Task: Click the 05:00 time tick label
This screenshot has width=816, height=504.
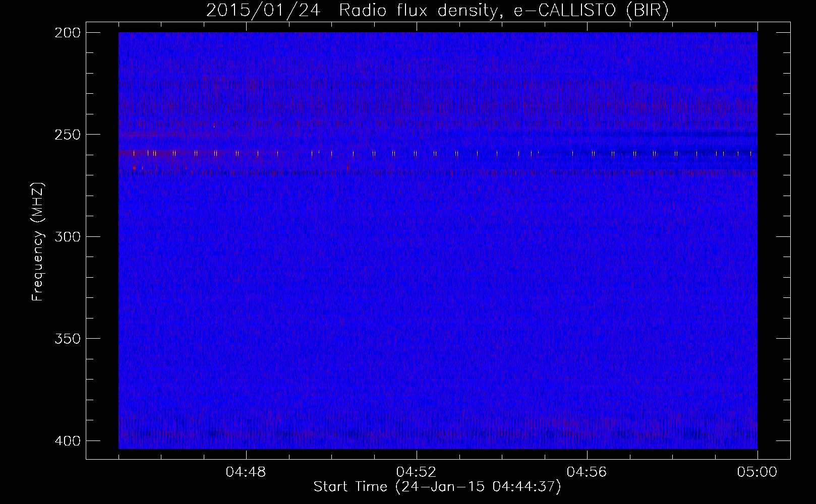Action: pos(757,472)
